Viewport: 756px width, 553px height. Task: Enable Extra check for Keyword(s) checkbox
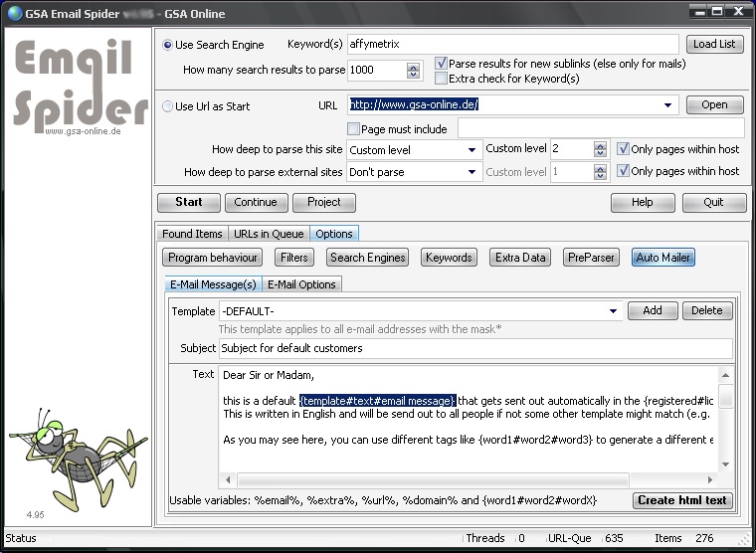[441, 79]
